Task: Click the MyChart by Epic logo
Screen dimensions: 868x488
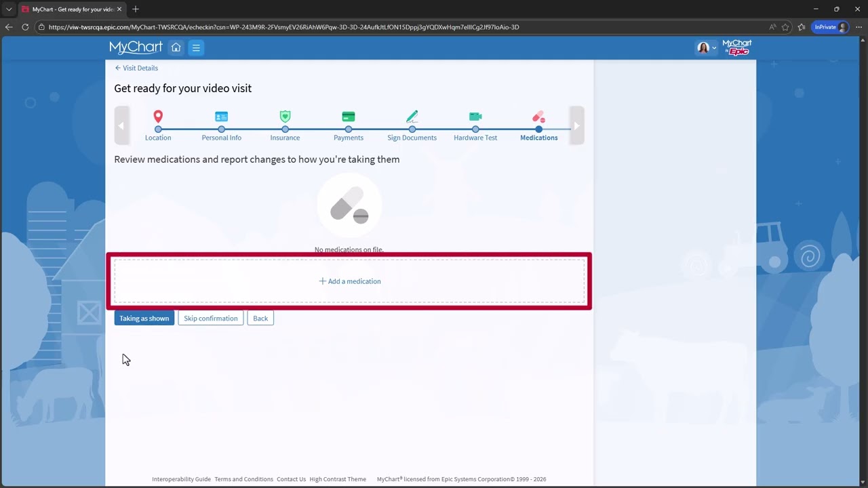Action: [x=737, y=47]
